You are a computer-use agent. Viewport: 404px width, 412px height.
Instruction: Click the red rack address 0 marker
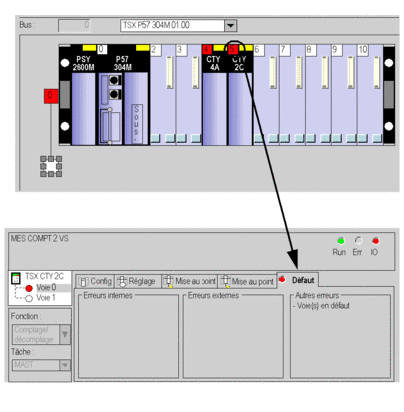[x=51, y=96]
